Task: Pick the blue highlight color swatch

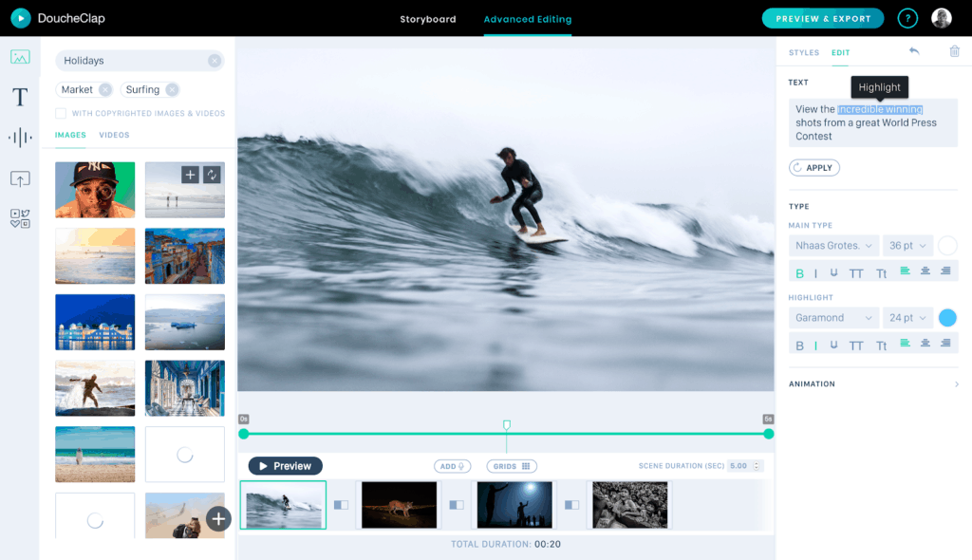Action: point(947,318)
